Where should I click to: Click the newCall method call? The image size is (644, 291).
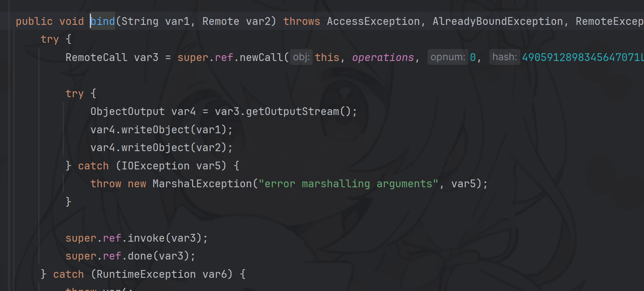click(x=261, y=58)
